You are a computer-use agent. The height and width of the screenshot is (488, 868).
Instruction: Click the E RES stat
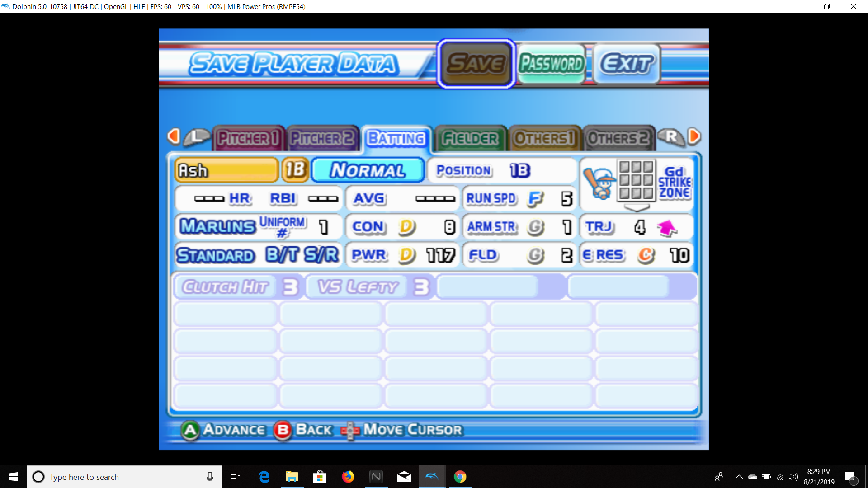tap(637, 255)
